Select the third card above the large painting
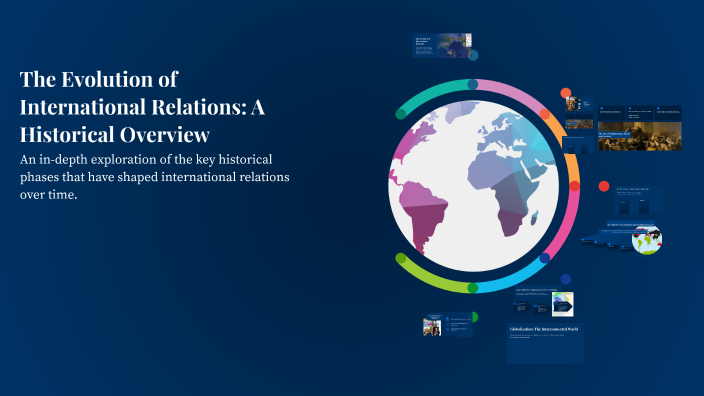This screenshot has width=704, height=396. coord(668,113)
